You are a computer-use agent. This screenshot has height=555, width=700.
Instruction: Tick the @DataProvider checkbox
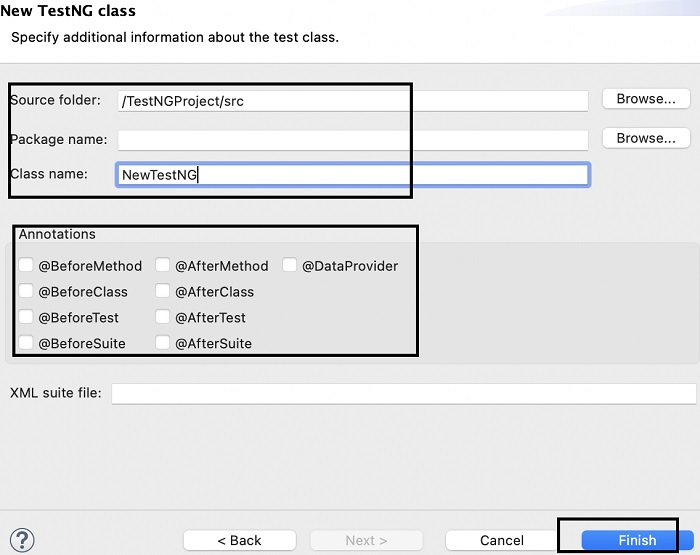290,266
